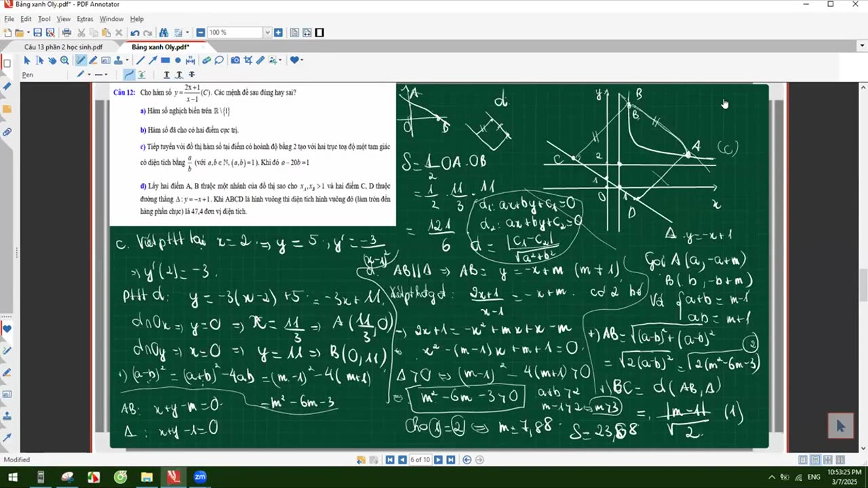This screenshot has height=488, width=868.
Task: Open the Windows Start menu
Action: pyautogui.click(x=12, y=477)
